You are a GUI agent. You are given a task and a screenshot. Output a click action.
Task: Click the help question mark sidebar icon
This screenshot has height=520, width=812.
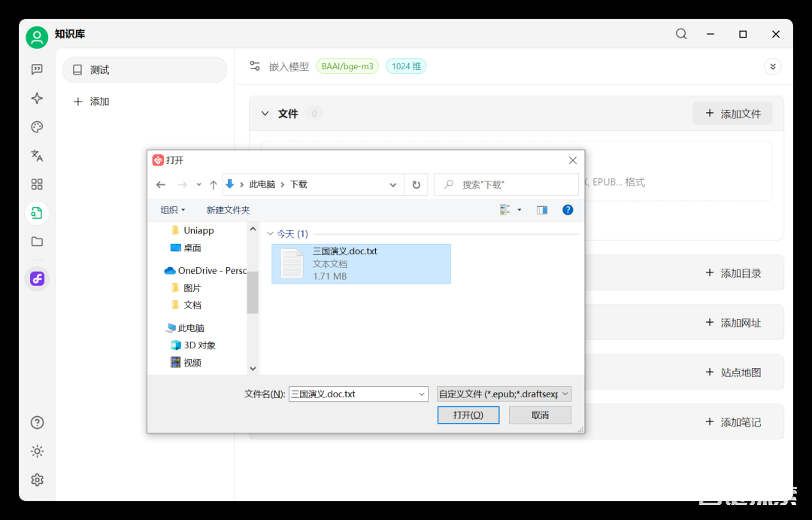[x=37, y=423]
